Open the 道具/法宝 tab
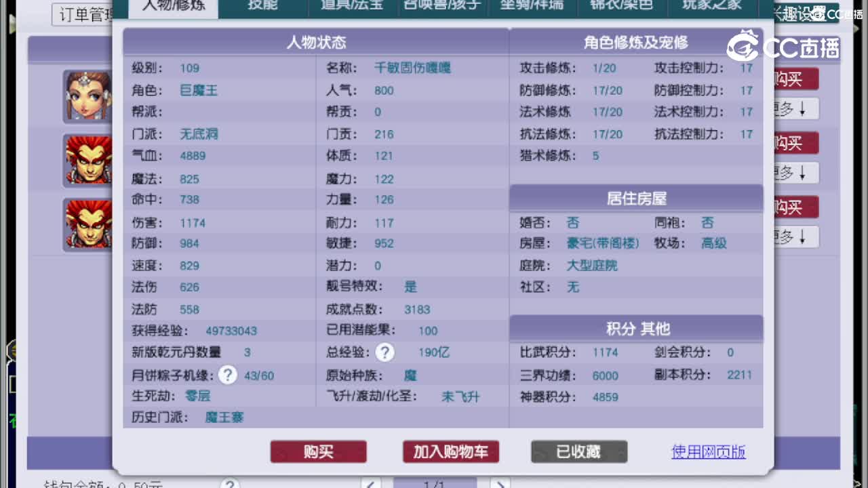 [x=351, y=5]
